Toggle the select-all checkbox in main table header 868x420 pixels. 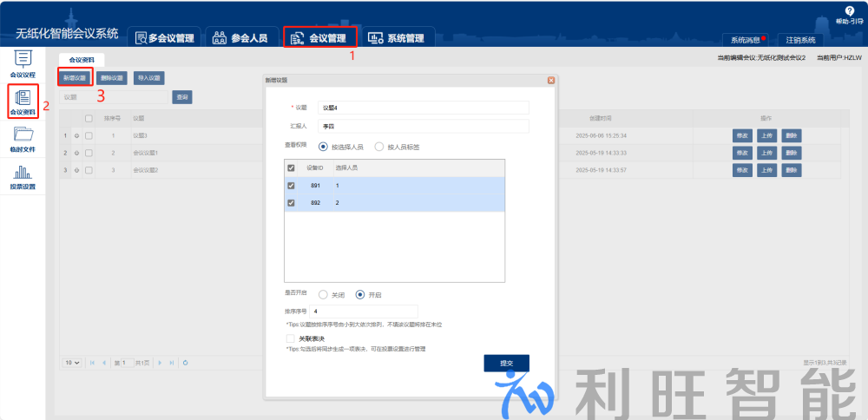pyautogui.click(x=89, y=118)
